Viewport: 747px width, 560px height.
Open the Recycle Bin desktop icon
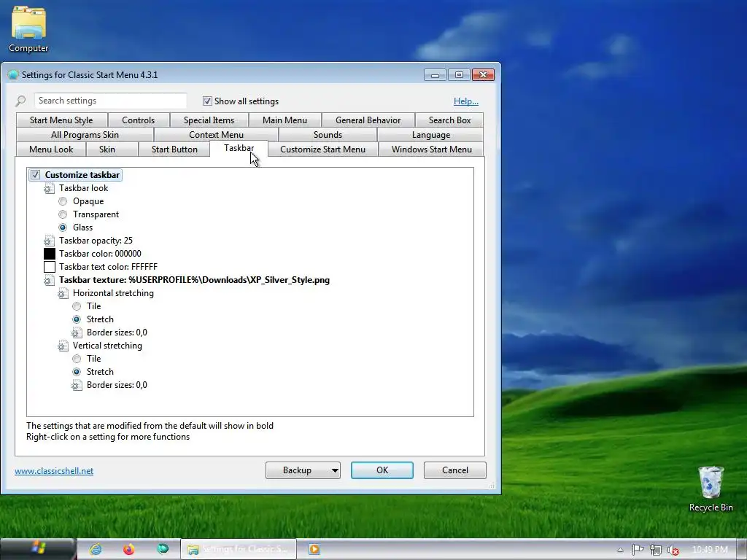click(x=711, y=489)
